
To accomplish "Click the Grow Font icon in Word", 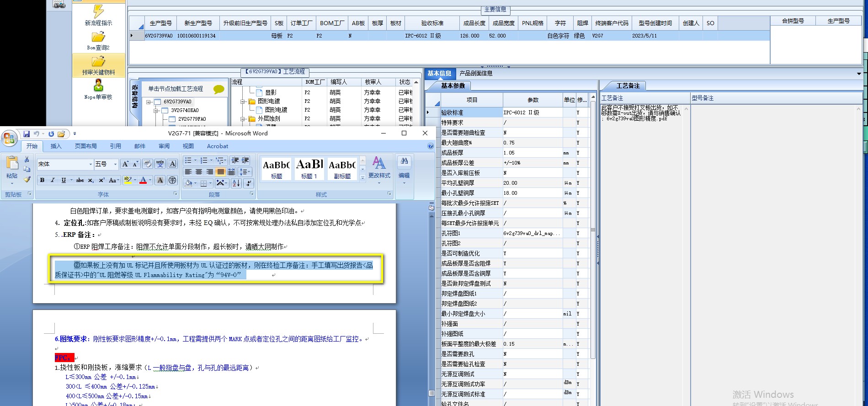I will (125, 164).
